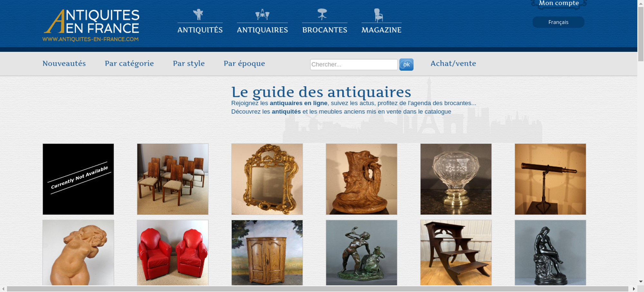Click the Antiquités en France logo
The width and height of the screenshot is (644, 292).
click(x=91, y=25)
